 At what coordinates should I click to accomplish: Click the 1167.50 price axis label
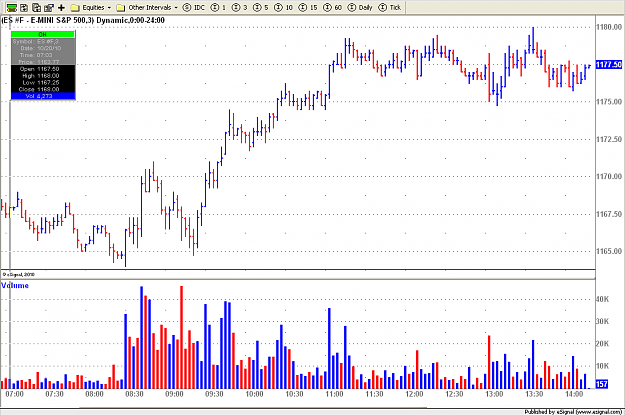coord(609,214)
